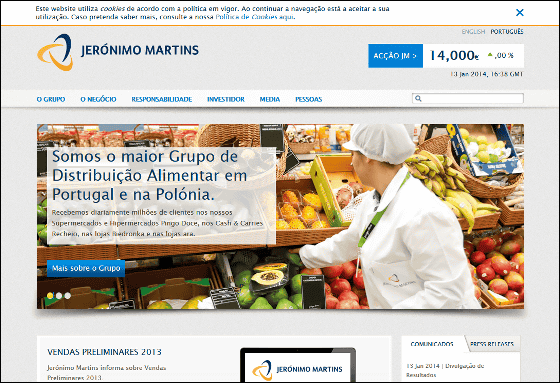The width and height of the screenshot is (560, 383).
Task: Go to the third carousel slide dot
Action: pyautogui.click(x=68, y=295)
